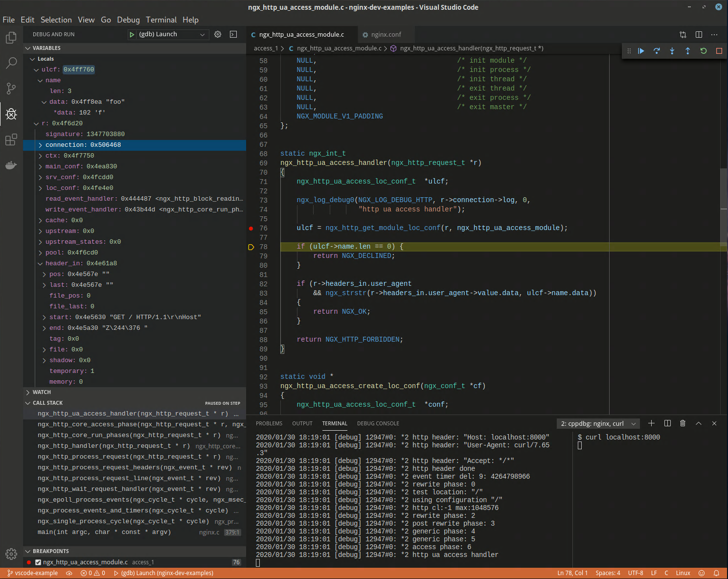Click the UTF-8 encoding in status bar
This screenshot has width=728, height=579.
[635, 573]
